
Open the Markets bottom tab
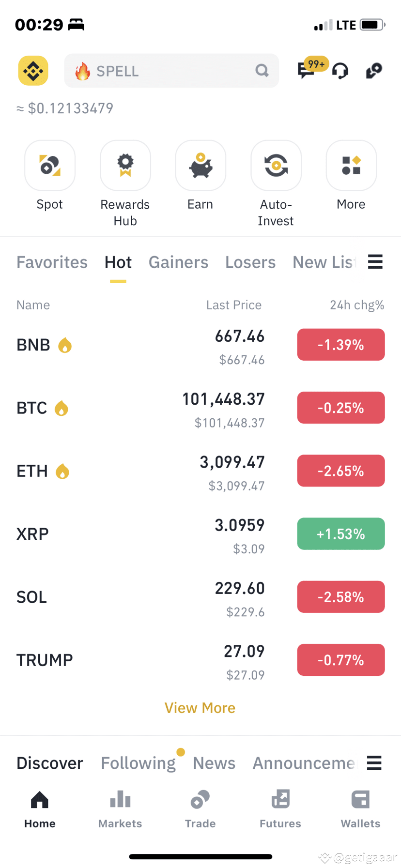click(120, 807)
